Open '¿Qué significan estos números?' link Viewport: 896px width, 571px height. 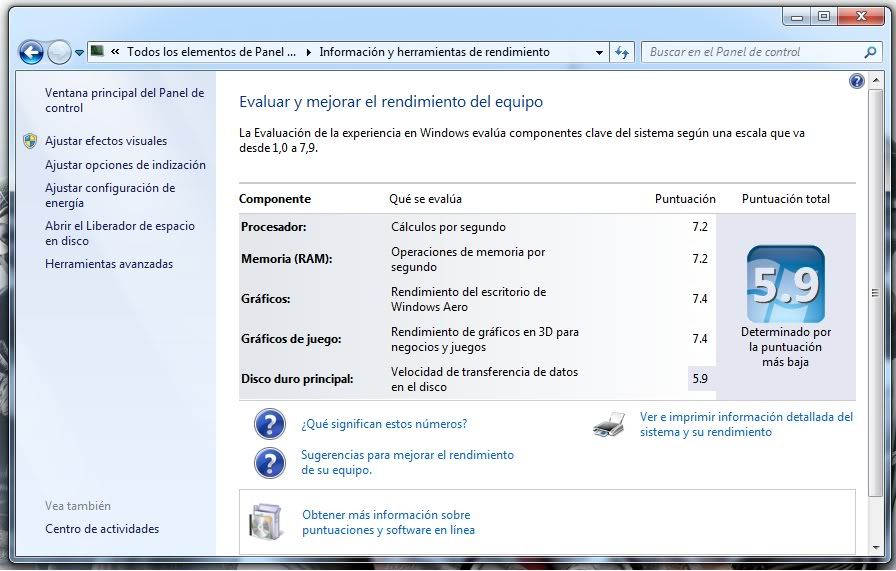pyautogui.click(x=384, y=424)
